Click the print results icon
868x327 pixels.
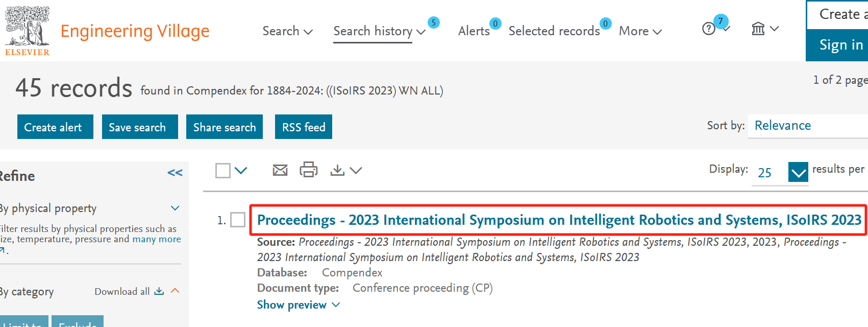[308, 170]
